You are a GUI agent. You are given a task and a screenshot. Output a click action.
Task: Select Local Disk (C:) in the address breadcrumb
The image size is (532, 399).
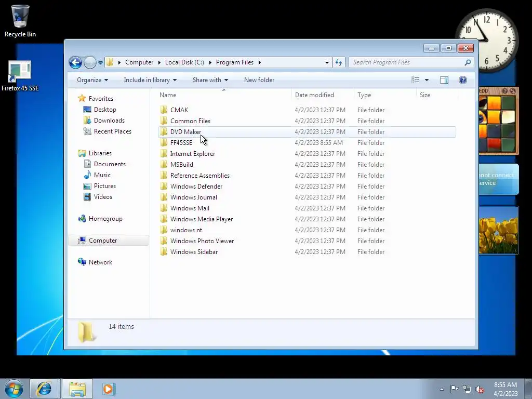[x=184, y=62]
